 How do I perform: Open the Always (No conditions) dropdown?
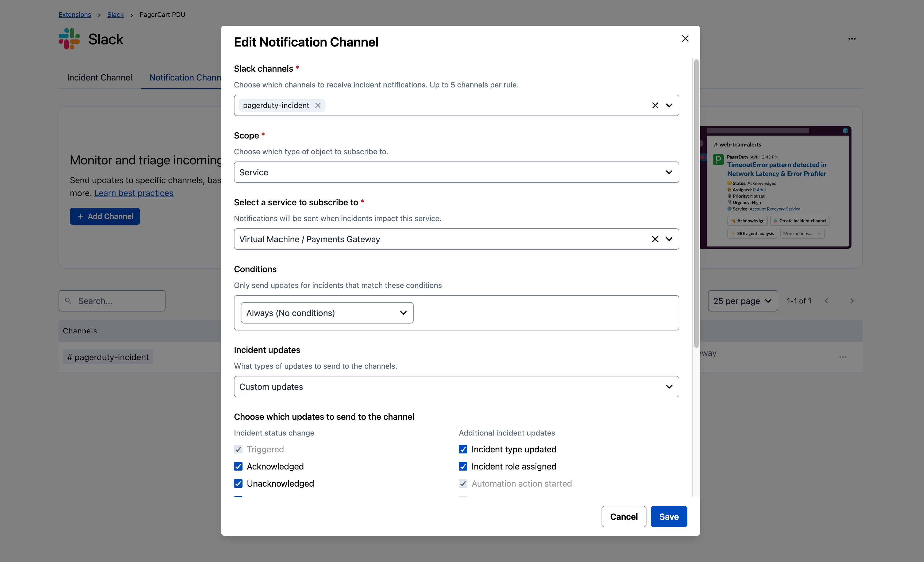point(327,313)
